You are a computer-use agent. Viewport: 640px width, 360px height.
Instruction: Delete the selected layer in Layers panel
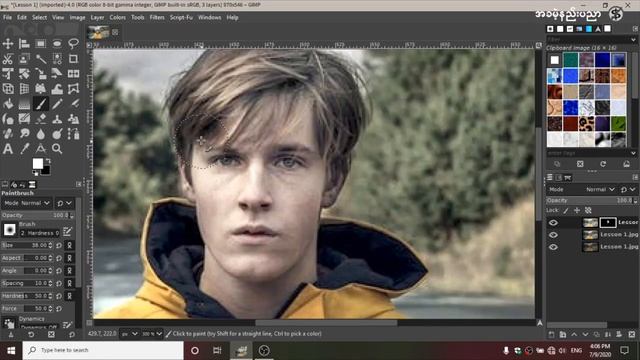tap(631, 334)
